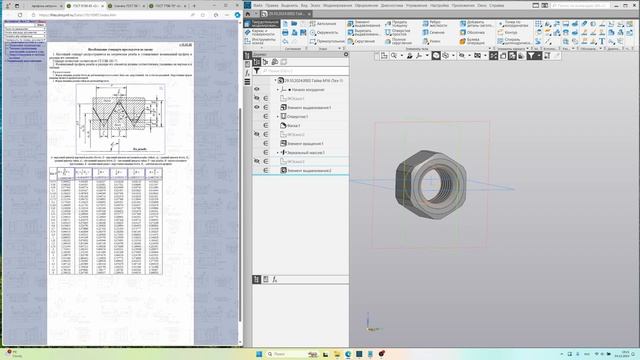Viewport: 640px width, 360px height.
Task: Toggle exclude-from-calculation mark for Элемент вращения:1
Action: [x=266, y=143]
